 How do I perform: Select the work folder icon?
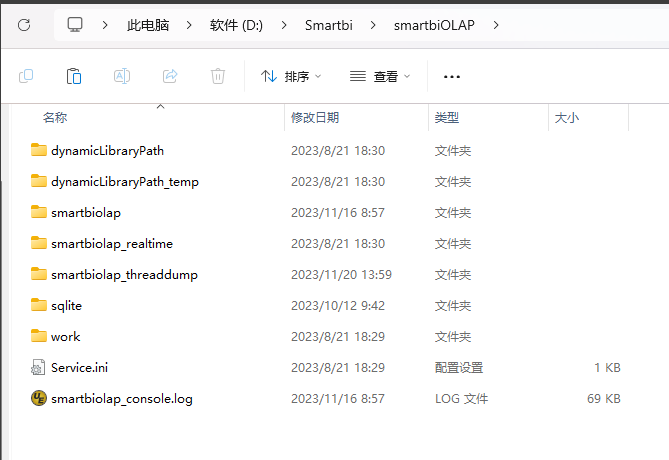point(39,336)
